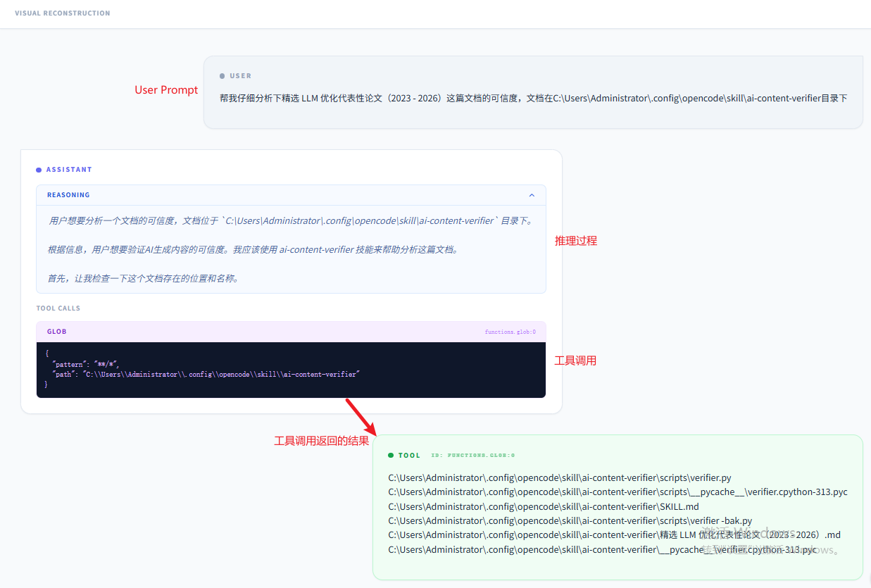This screenshot has width=871, height=588.
Task: Click the reasoning line starting 根据信息
Action: click(x=253, y=249)
